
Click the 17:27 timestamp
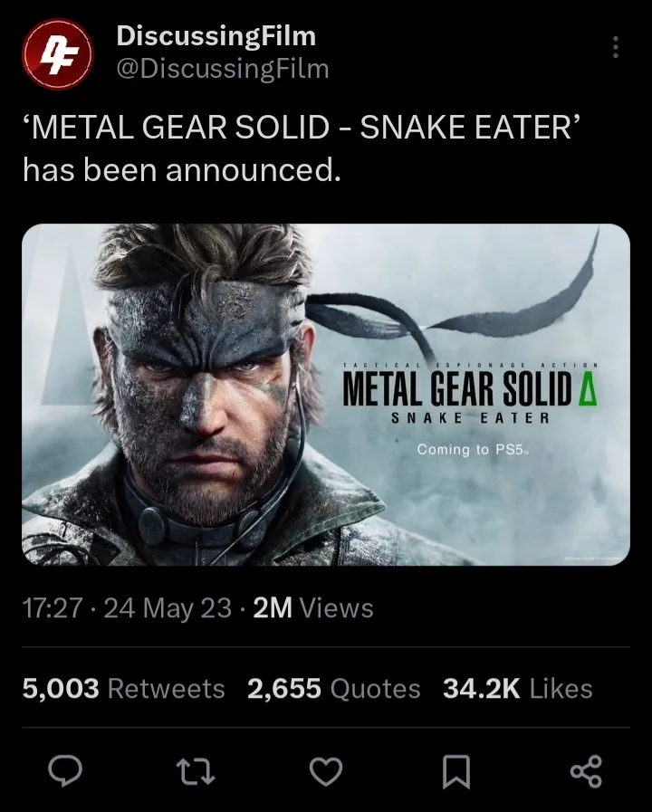53,608
